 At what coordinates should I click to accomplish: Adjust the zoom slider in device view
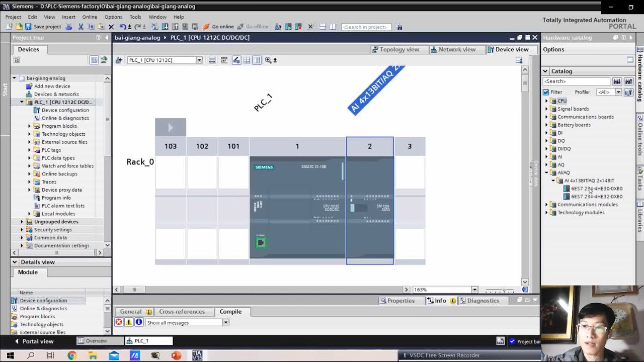click(503, 290)
